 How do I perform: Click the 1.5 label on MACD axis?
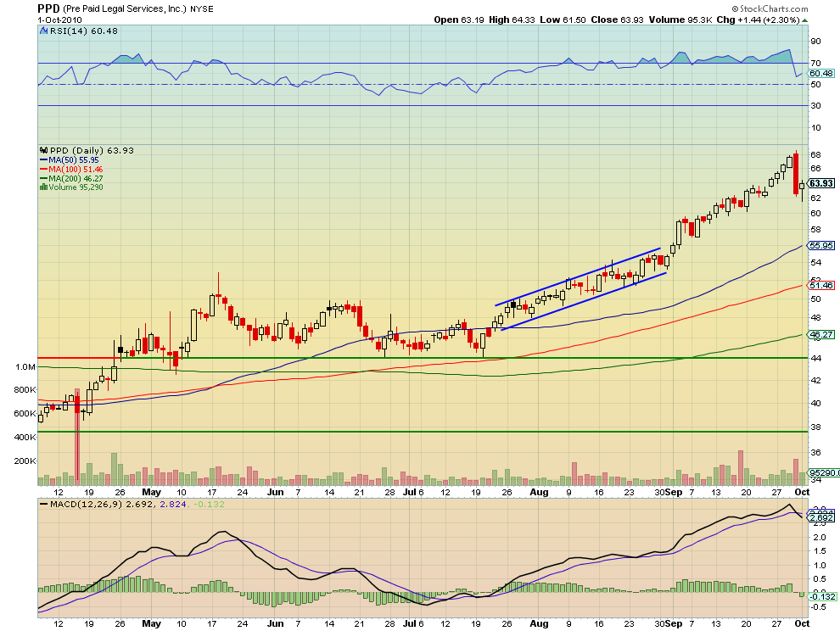tap(820, 551)
